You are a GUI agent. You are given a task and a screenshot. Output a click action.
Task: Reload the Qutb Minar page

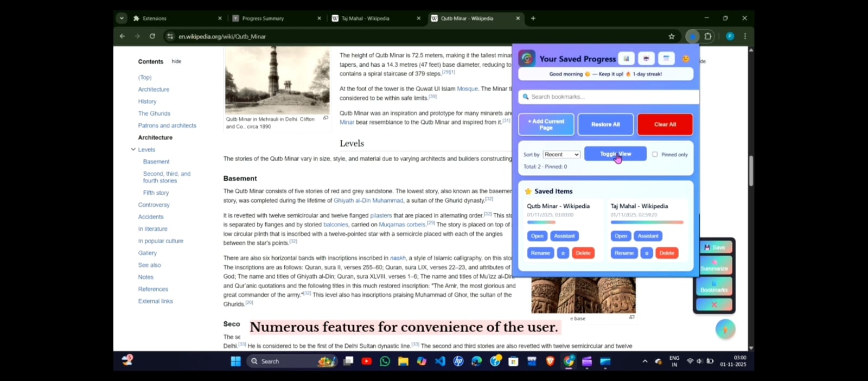click(x=152, y=36)
